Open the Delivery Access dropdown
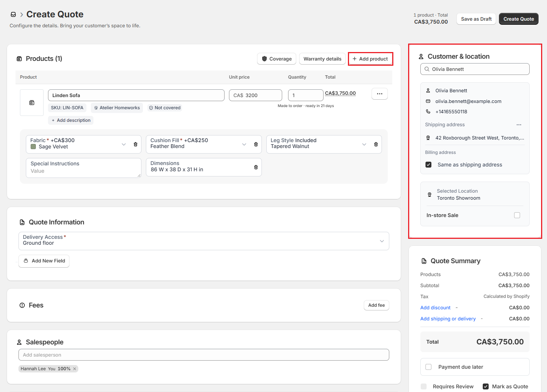Image resolution: width=547 pixels, height=392 pixels. point(204,241)
